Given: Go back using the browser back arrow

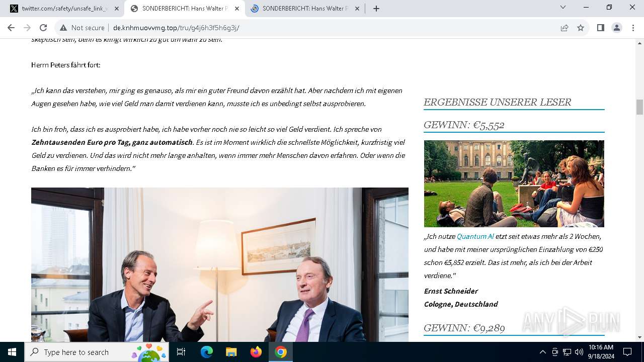Looking at the screenshot, I should tap(11, 28).
